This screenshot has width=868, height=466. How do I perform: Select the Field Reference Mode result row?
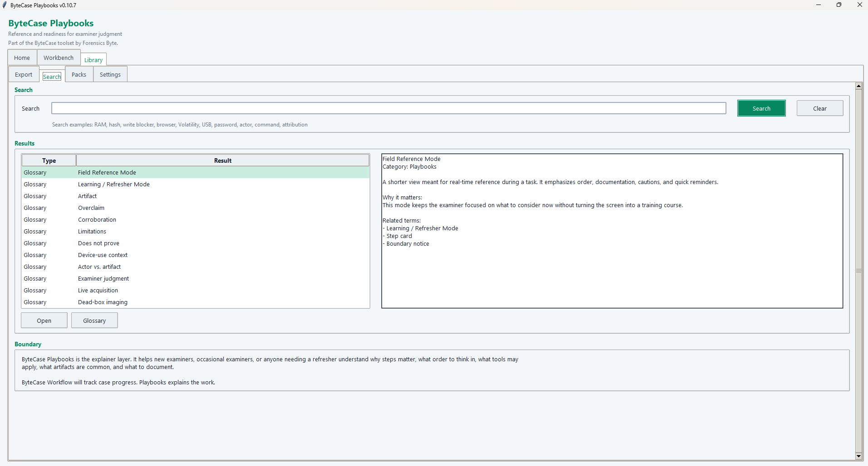click(x=196, y=172)
